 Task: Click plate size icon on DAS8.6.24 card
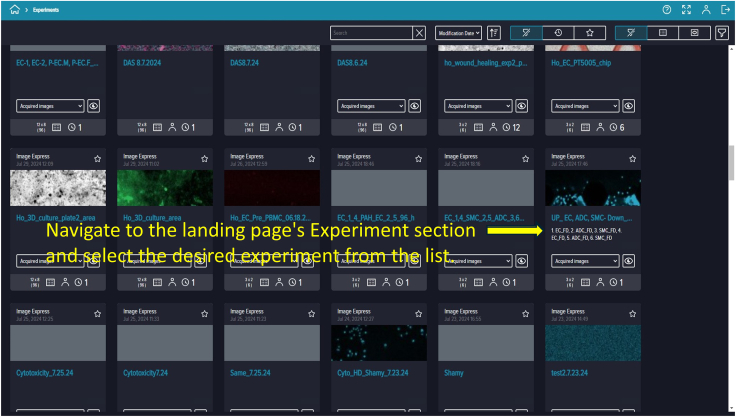click(x=362, y=127)
